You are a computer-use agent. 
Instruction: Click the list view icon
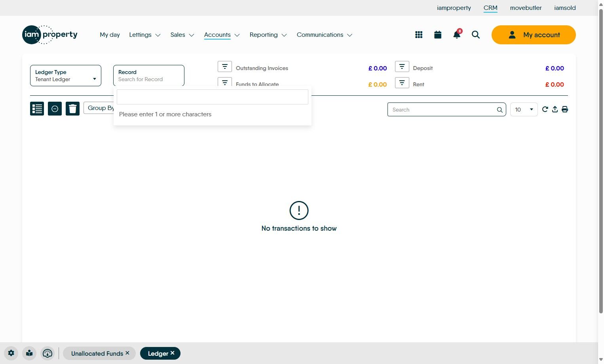click(37, 108)
